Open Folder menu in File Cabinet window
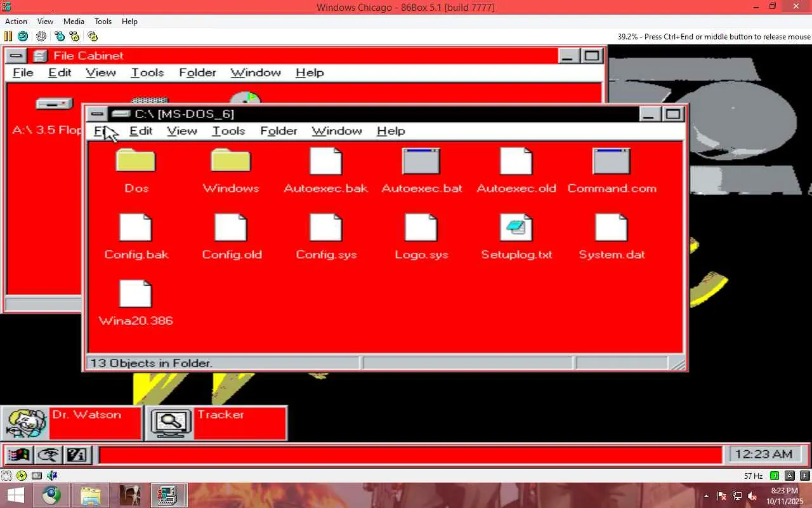This screenshot has width=812, height=508. click(x=197, y=72)
